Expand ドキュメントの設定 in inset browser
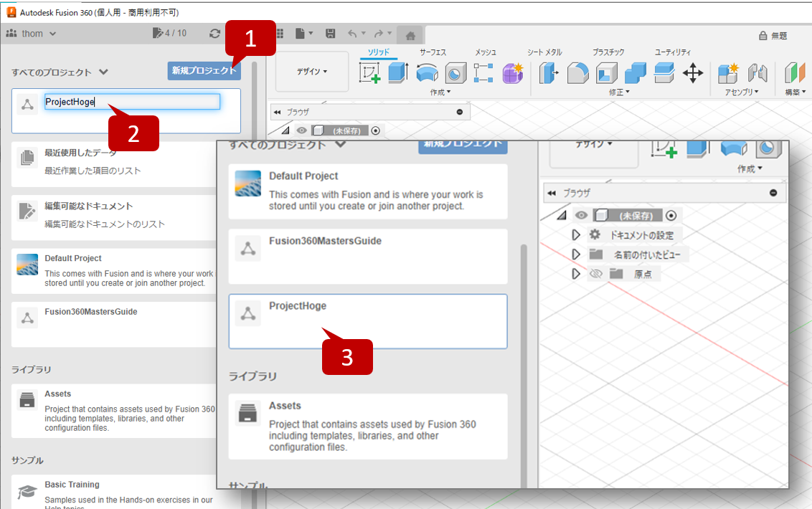The width and height of the screenshot is (812, 509). click(575, 234)
